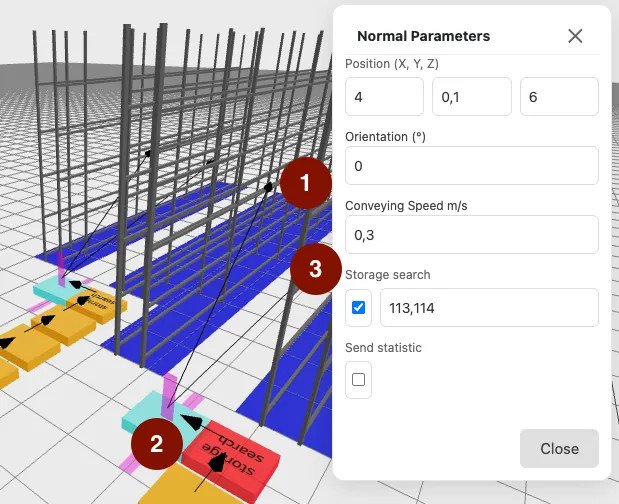Screen dimensions: 619x504
Task: Focus the Conveying Speed input field
Action: click(x=471, y=235)
